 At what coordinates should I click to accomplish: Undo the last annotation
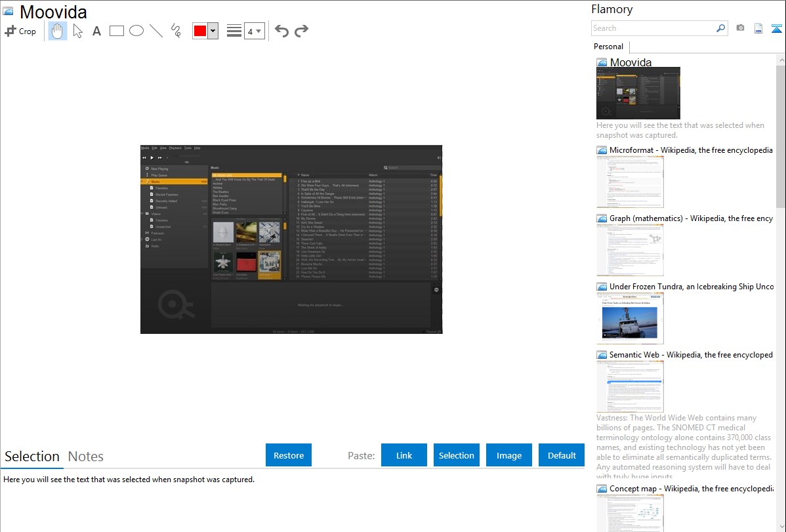point(281,31)
